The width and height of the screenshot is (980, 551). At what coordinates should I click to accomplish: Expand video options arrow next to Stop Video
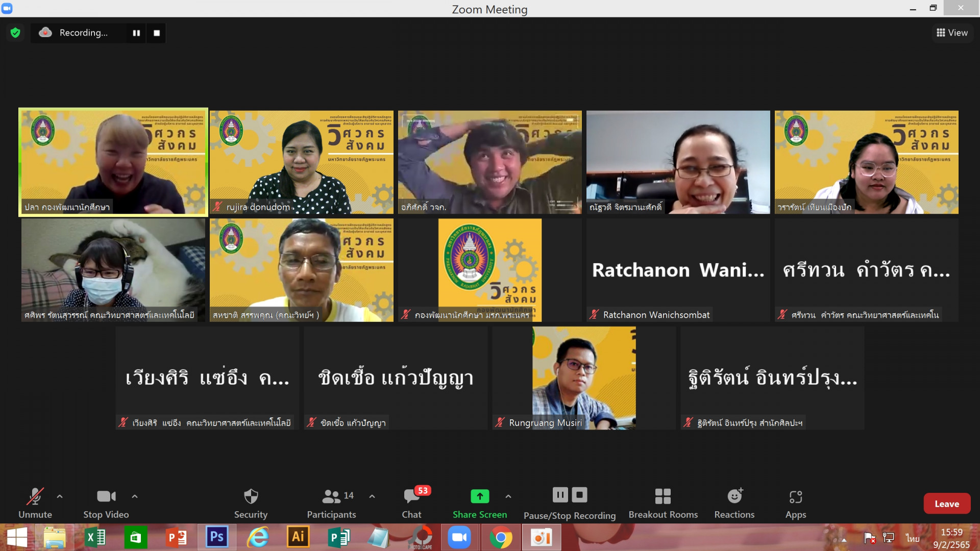tap(135, 496)
